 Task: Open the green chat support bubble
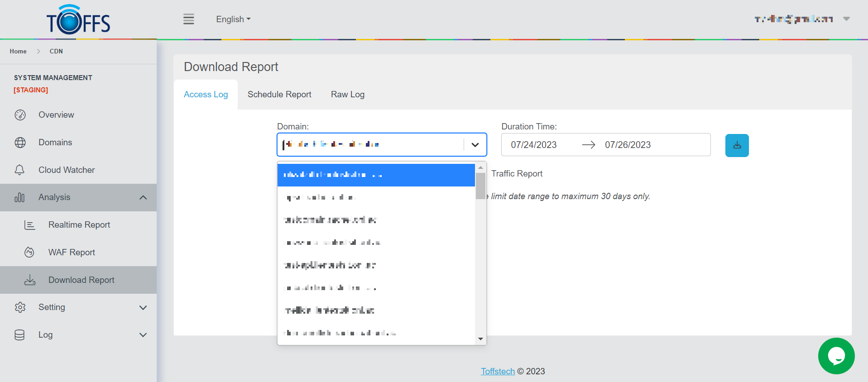tap(836, 356)
